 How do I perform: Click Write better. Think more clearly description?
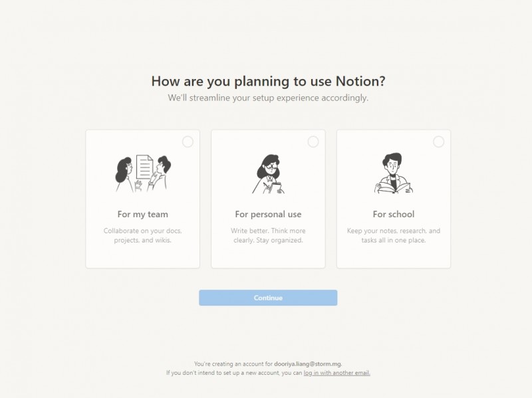(x=268, y=235)
